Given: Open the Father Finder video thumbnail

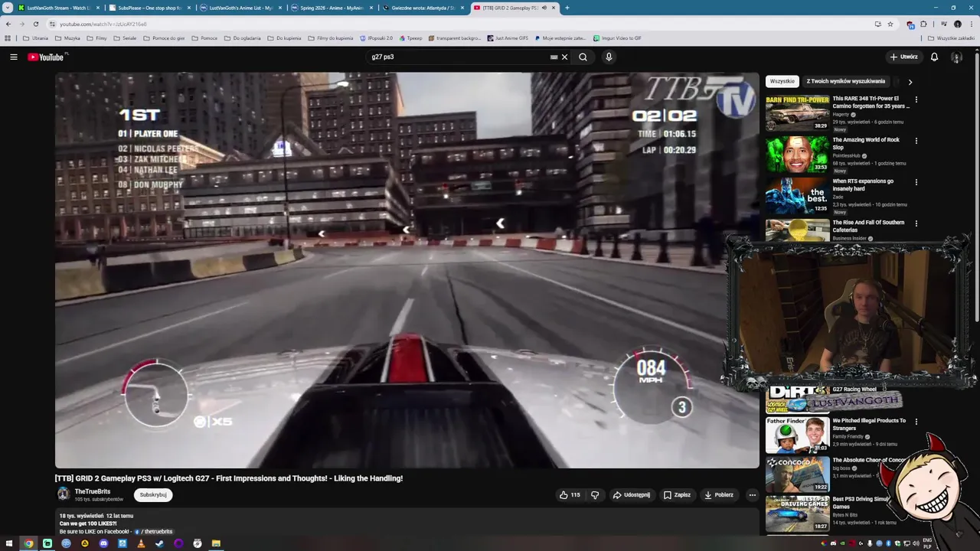Looking at the screenshot, I should [797, 435].
